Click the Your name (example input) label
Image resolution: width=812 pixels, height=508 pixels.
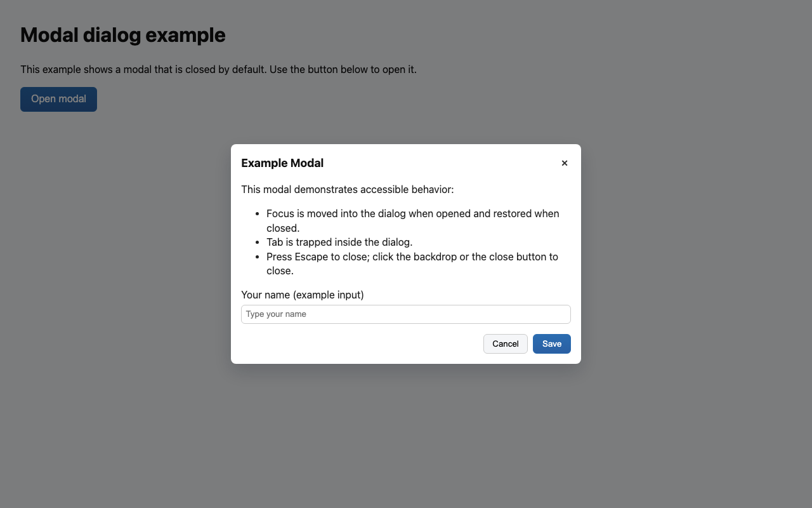pyautogui.click(x=303, y=295)
